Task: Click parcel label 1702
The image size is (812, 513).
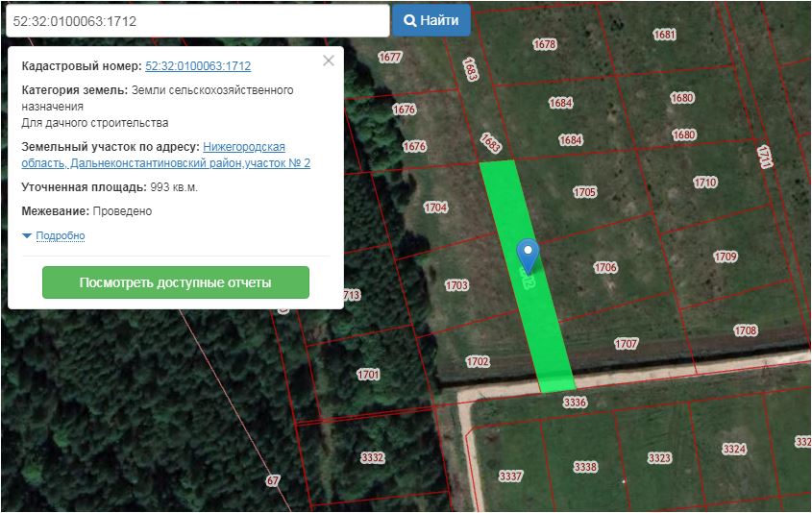Action: pyautogui.click(x=478, y=362)
